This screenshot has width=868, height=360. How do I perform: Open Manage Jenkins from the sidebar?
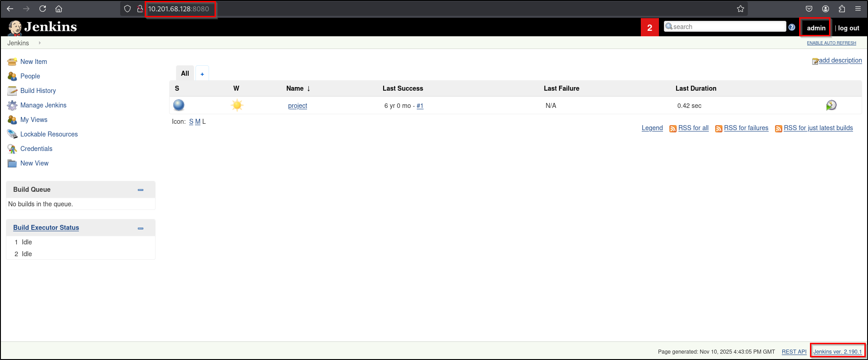click(x=44, y=105)
